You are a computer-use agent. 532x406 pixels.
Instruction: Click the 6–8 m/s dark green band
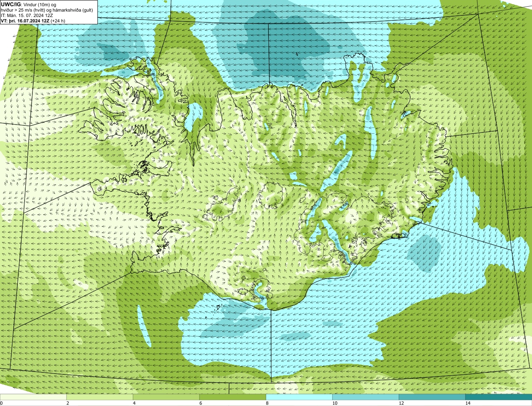233,397
